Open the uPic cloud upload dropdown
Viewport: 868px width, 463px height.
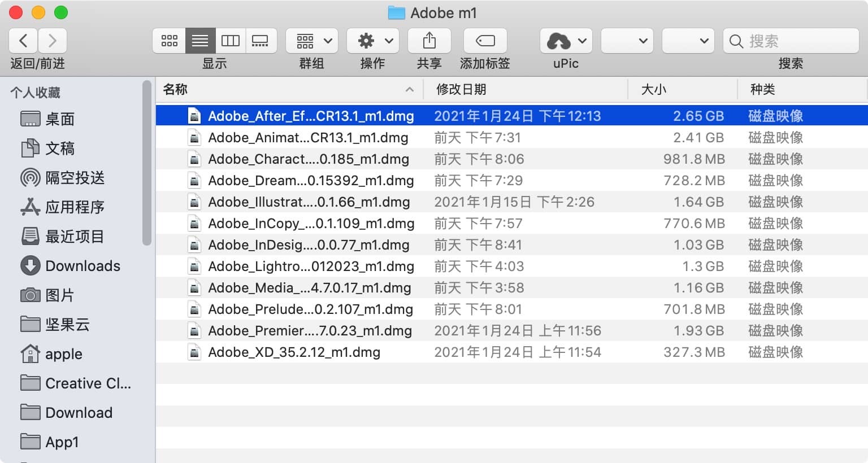tap(566, 41)
